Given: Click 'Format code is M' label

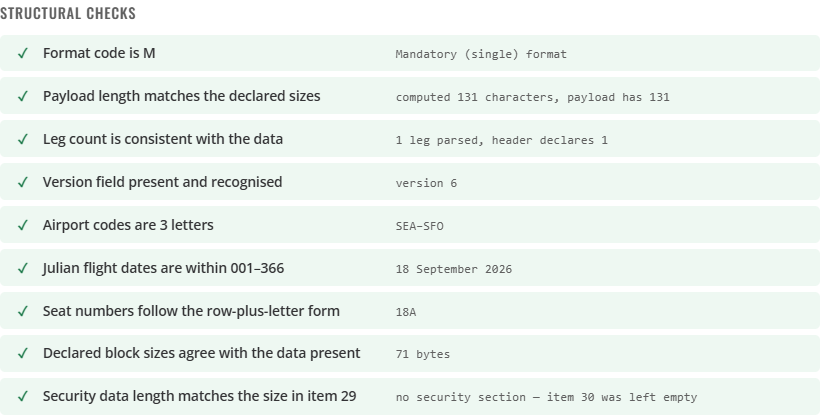Looking at the screenshot, I should (99, 53).
